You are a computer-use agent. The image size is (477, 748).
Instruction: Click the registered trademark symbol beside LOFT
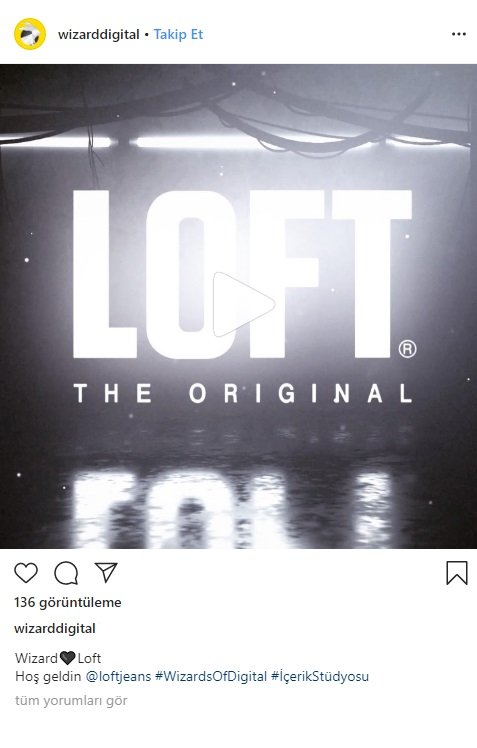pyautogui.click(x=407, y=349)
